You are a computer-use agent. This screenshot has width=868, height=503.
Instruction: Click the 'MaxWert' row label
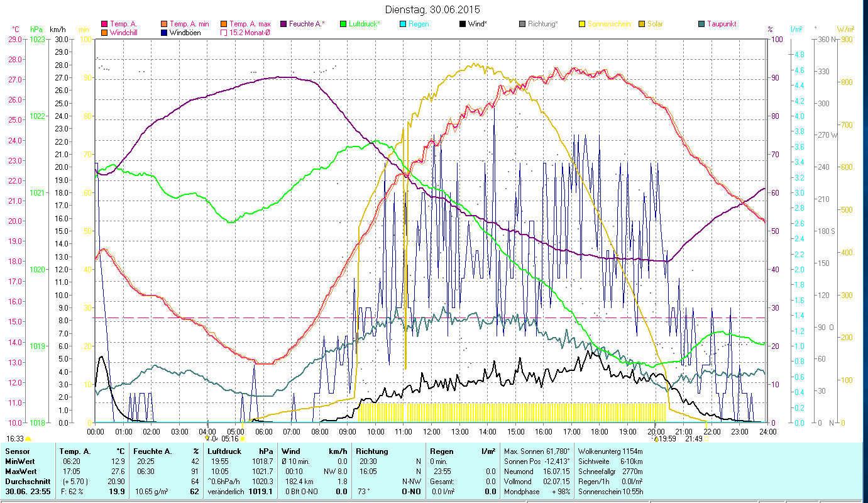coord(20,472)
